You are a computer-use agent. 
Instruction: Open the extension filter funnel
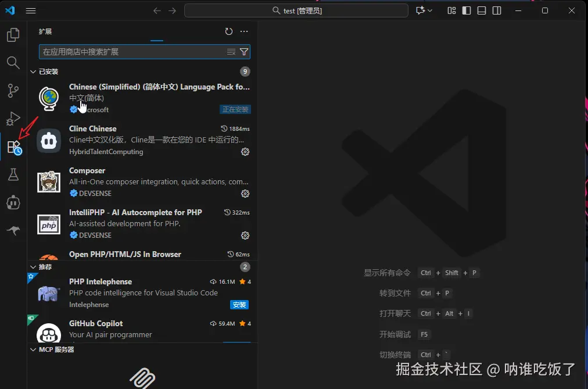(244, 52)
